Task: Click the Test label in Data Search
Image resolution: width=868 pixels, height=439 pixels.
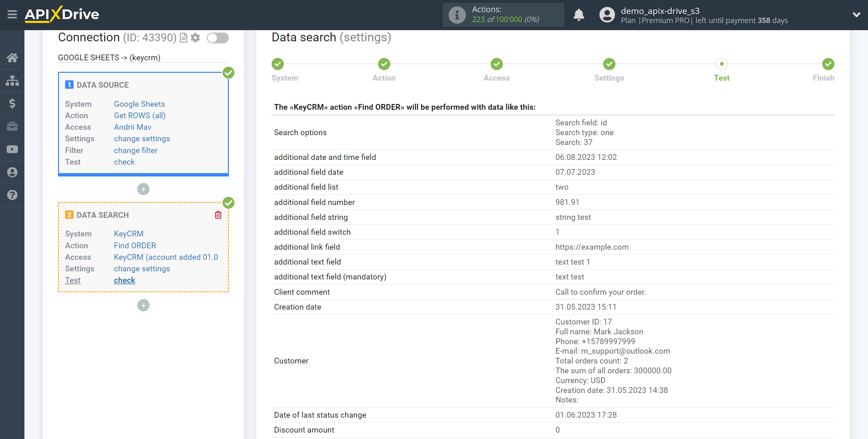Action: click(73, 280)
